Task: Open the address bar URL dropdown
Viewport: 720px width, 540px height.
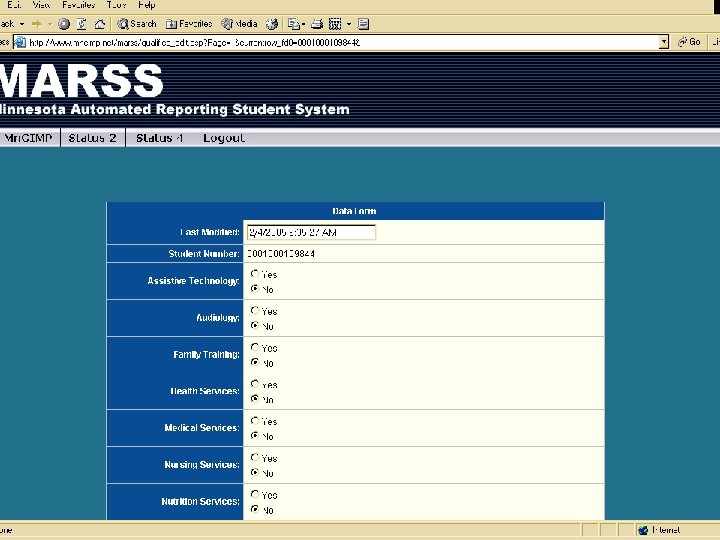Action: pyautogui.click(x=664, y=42)
